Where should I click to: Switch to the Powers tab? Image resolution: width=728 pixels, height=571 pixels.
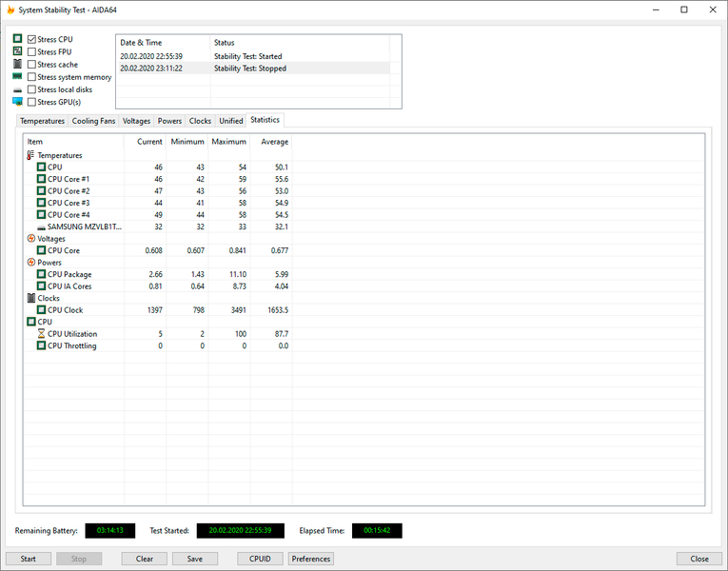click(169, 121)
